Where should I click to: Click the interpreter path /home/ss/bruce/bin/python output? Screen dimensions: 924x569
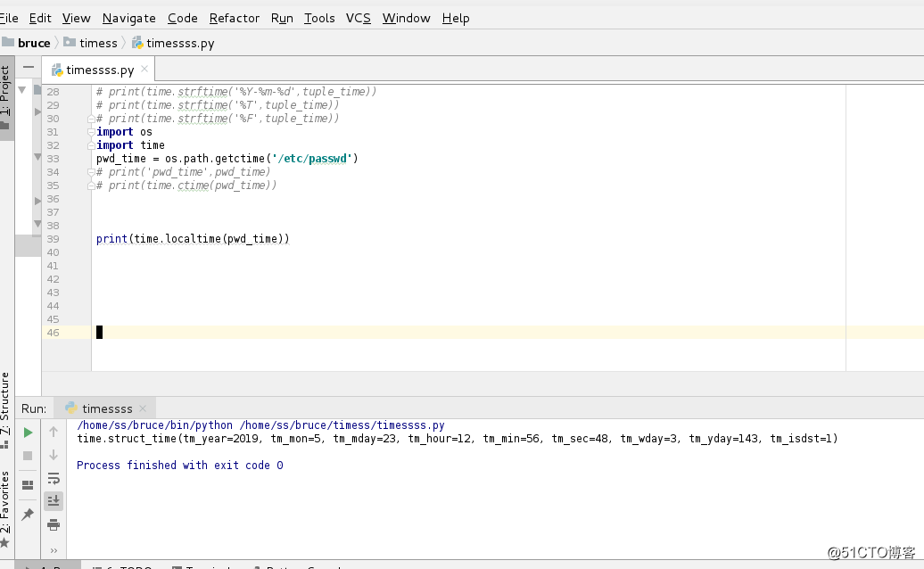pyautogui.click(x=155, y=425)
